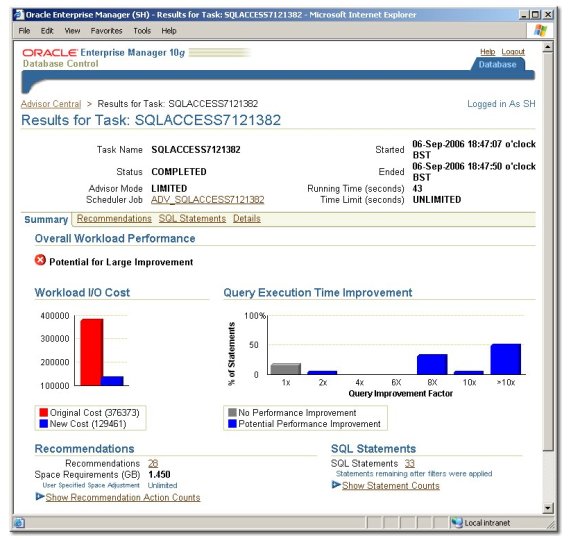The image size is (573, 540).
Task: Click the blue >10x improvement bar
Action: click(506, 359)
